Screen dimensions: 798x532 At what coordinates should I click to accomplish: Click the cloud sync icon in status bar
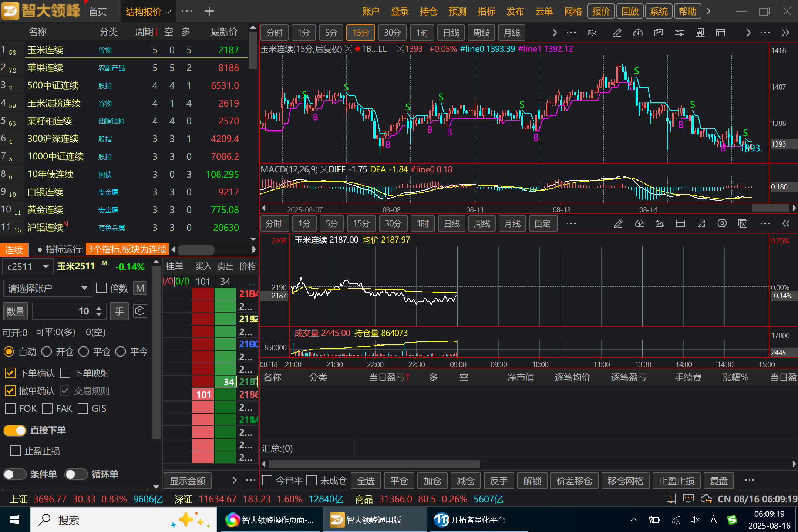pos(706,499)
